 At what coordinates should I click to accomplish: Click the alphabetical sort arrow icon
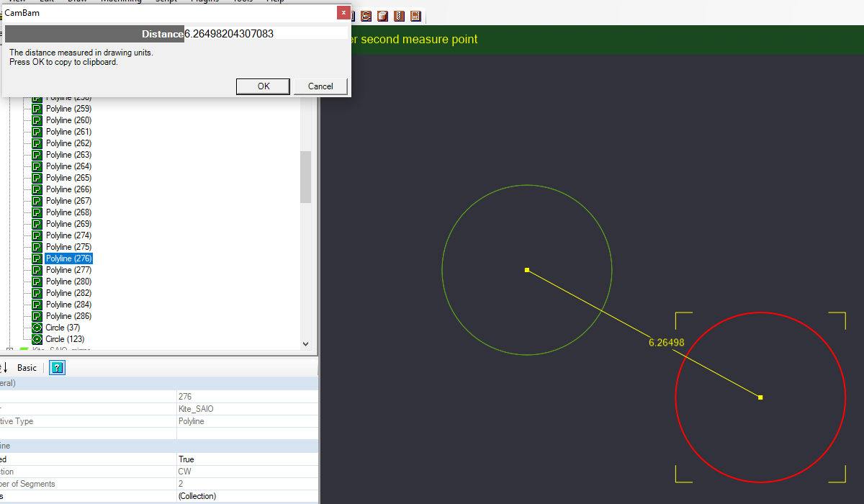4,368
